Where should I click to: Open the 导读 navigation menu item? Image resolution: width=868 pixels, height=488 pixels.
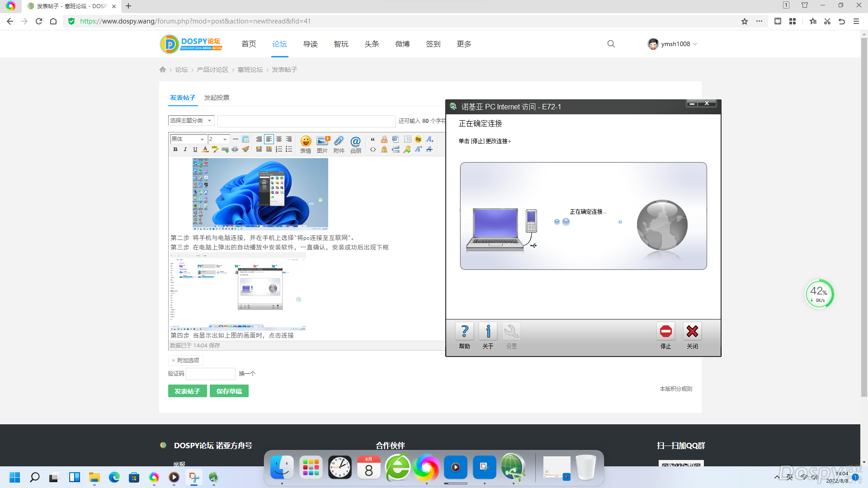click(310, 44)
